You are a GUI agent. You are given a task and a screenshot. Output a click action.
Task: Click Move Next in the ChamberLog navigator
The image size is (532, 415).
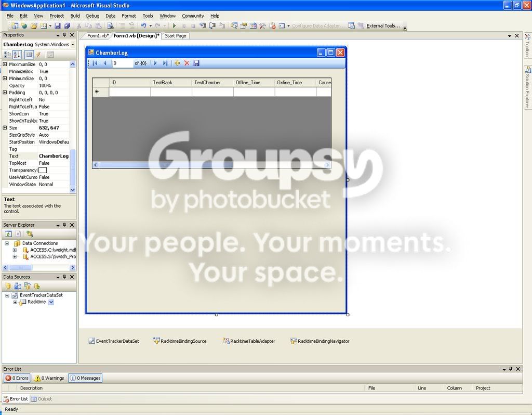pos(155,63)
